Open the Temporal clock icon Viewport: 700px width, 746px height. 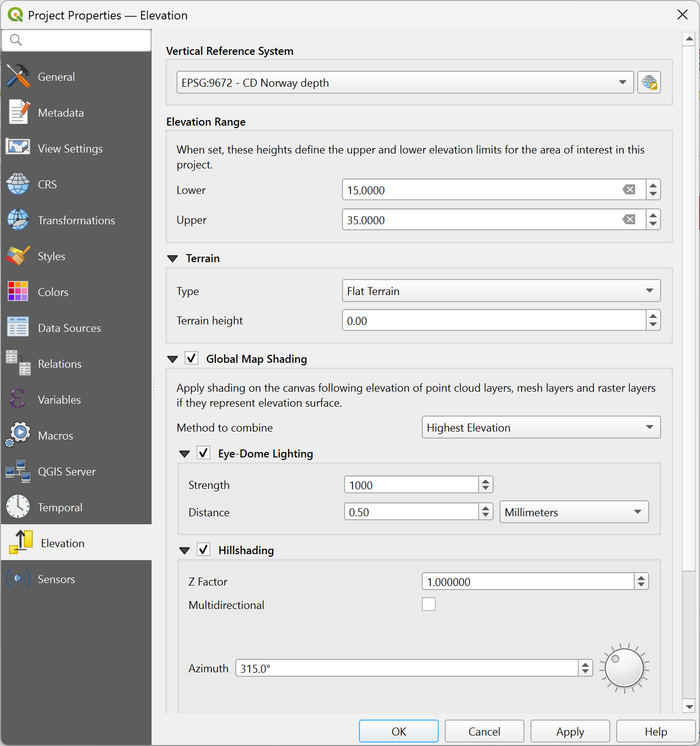18,507
